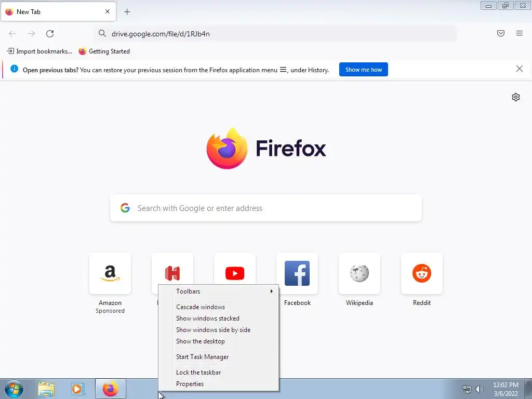532x399 pixels.
Task: Open new tab personalize gear icon
Action: pyautogui.click(x=516, y=97)
